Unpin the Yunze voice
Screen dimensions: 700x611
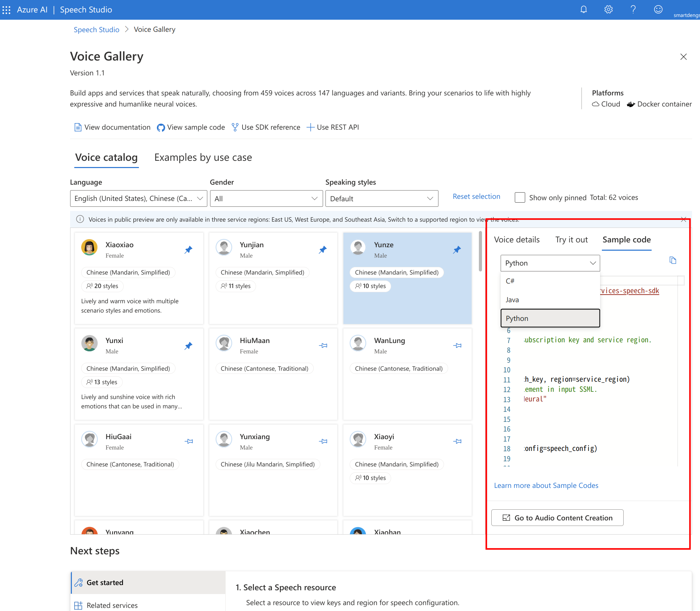tap(457, 250)
